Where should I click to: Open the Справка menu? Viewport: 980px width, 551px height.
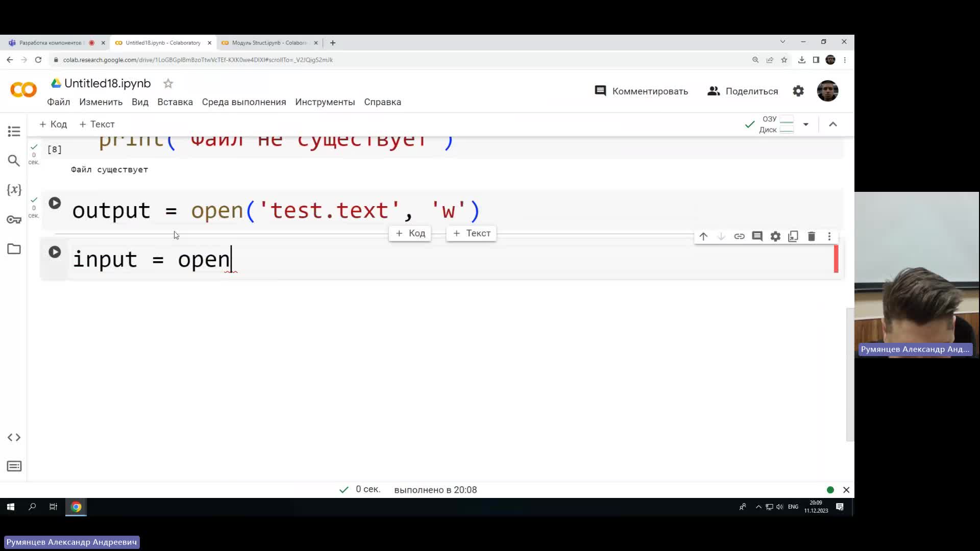point(382,102)
